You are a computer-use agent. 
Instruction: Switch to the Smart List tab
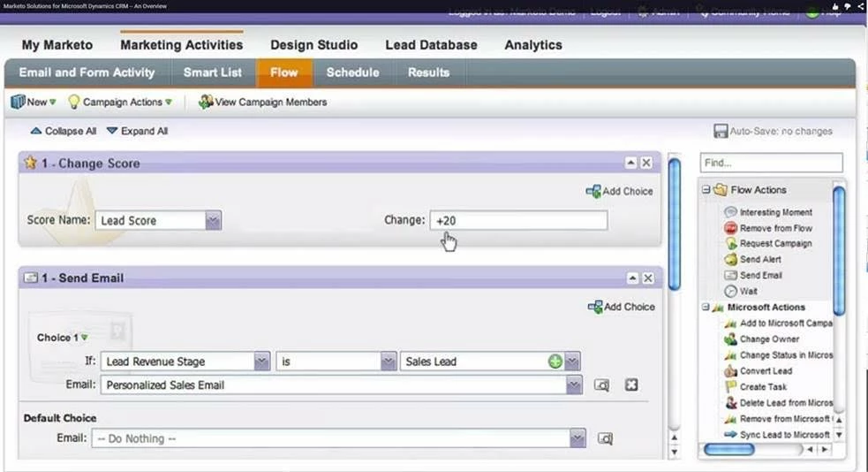coord(213,72)
